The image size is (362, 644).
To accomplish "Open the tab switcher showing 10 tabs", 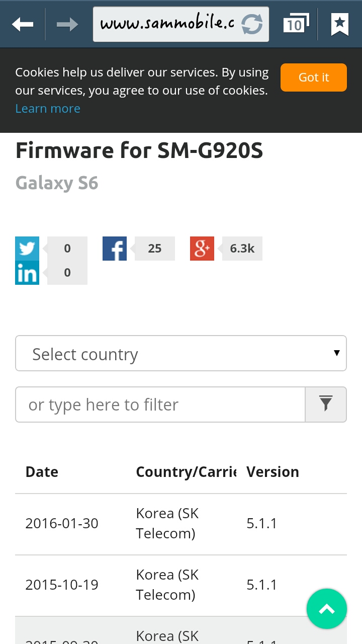I will (296, 24).
